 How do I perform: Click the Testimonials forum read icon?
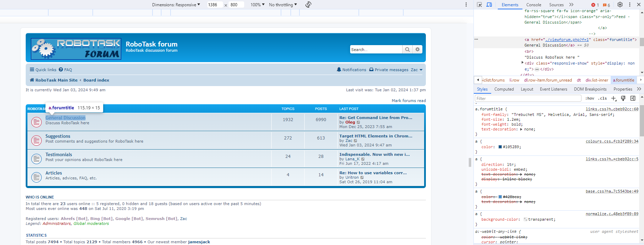36,159
